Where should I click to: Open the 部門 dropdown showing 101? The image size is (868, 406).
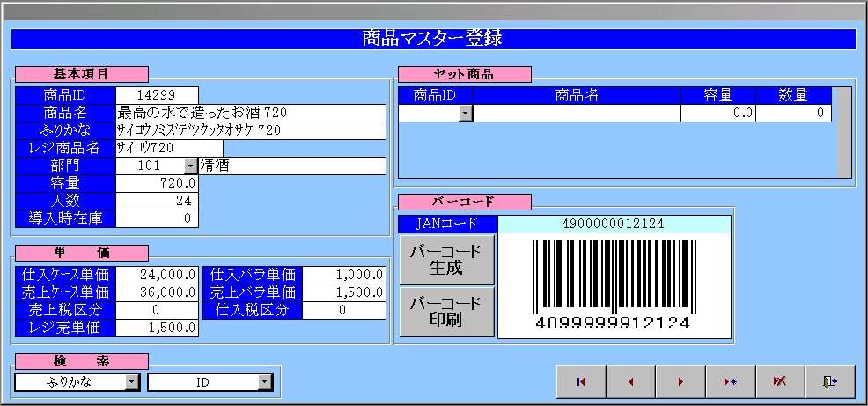pos(190,166)
